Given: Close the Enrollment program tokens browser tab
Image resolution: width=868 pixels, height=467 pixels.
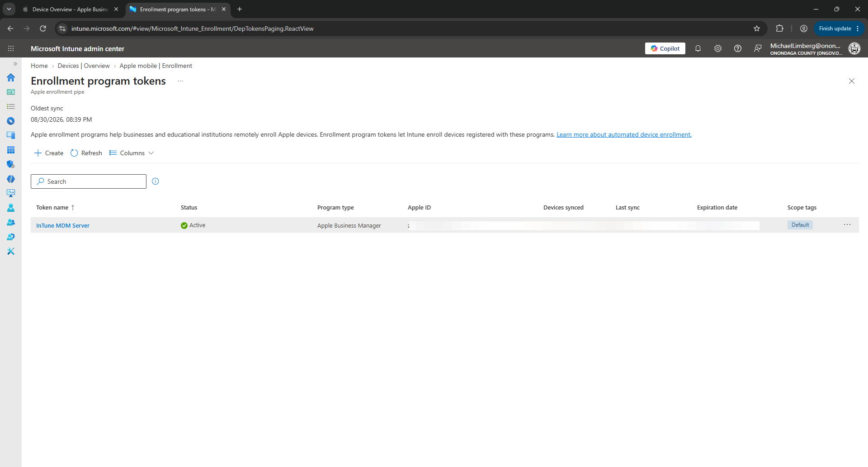Looking at the screenshot, I should point(224,9).
